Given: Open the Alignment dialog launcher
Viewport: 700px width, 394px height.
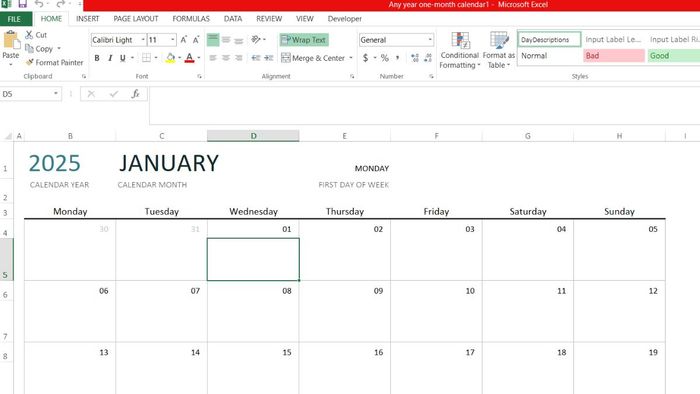Looking at the screenshot, I should pos(352,76).
